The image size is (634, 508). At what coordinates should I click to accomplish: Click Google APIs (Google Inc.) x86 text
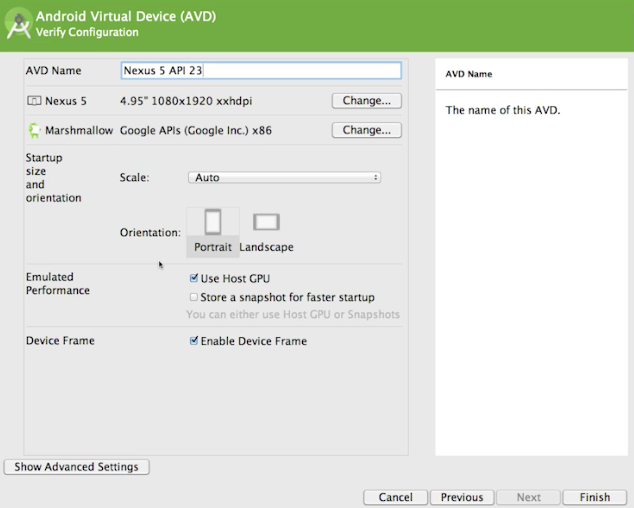point(196,130)
